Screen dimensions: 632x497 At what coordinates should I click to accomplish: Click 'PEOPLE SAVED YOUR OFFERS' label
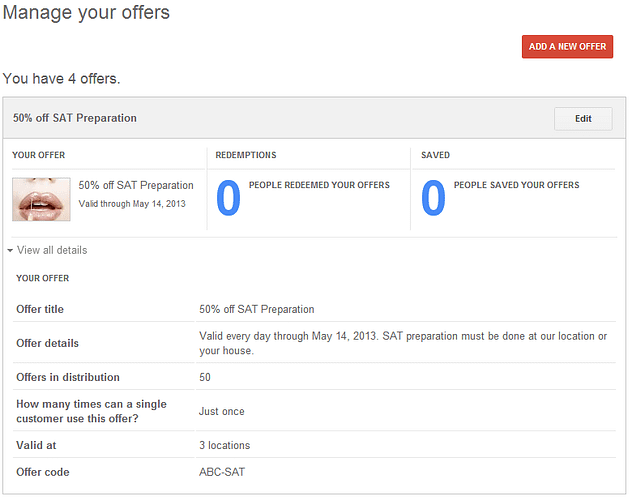[516, 185]
